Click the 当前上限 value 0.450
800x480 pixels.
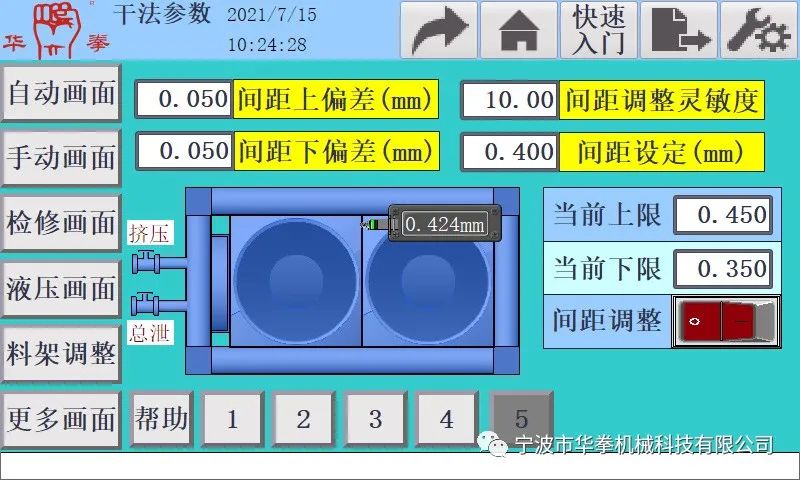[723, 215]
